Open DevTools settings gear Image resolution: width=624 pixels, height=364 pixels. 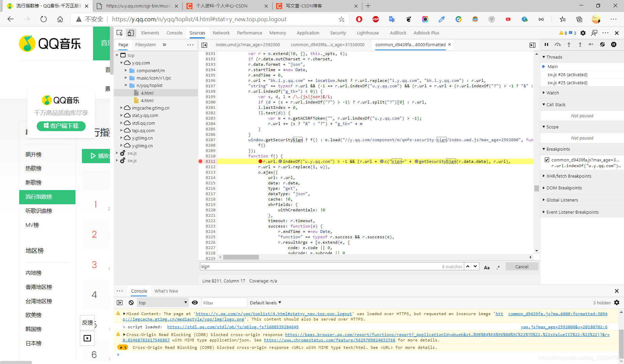[x=583, y=33]
